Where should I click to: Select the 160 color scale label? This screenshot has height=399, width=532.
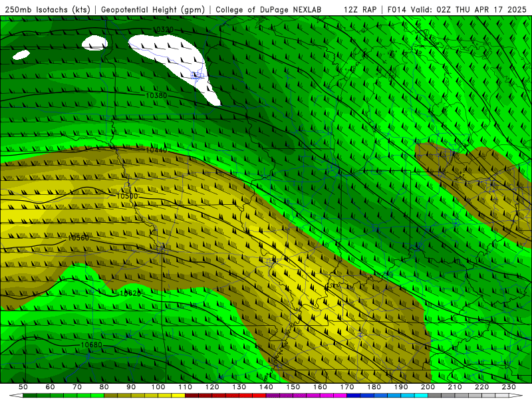[320, 387]
